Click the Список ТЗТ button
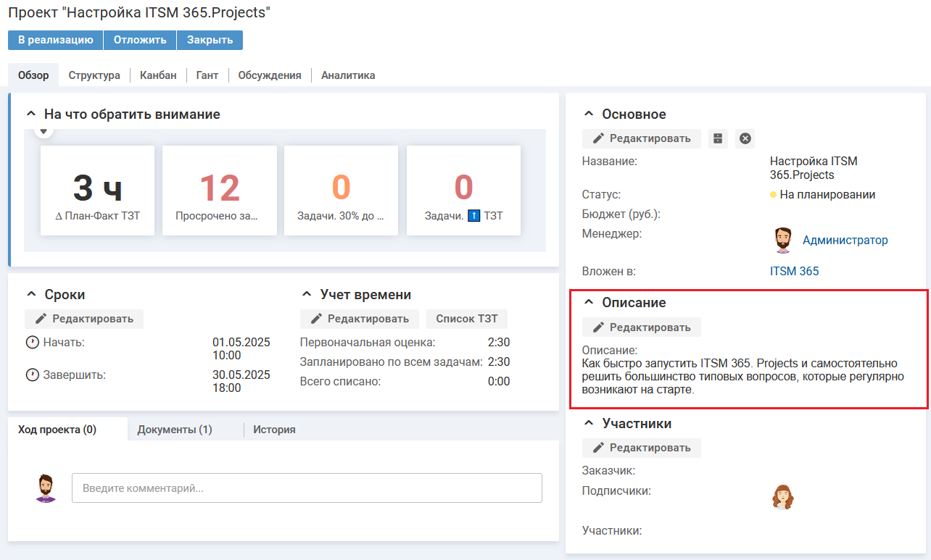The image size is (931, 560). pos(466,319)
